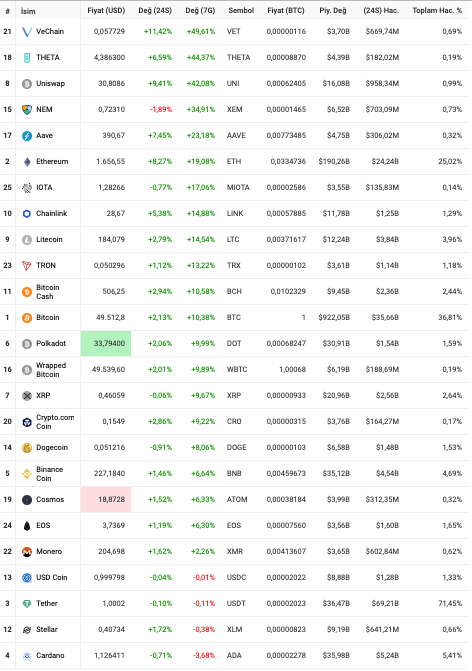Click the THETA coin logo icon
472x671 pixels.
(x=27, y=58)
